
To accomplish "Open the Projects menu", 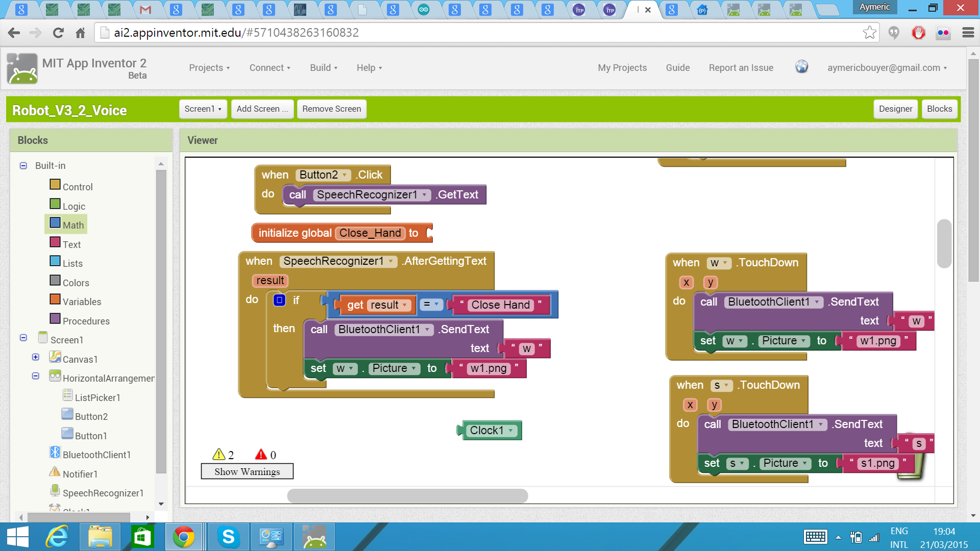I will (209, 68).
